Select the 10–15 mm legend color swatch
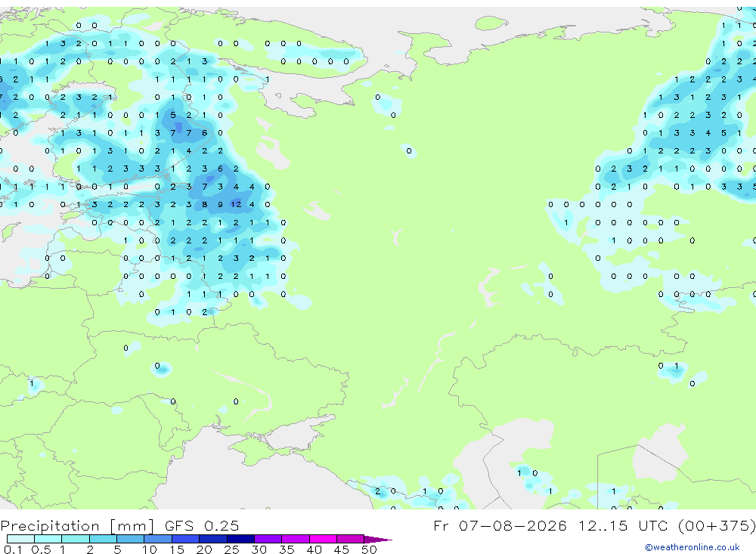Viewport: 756px width, 554px height. (158, 539)
